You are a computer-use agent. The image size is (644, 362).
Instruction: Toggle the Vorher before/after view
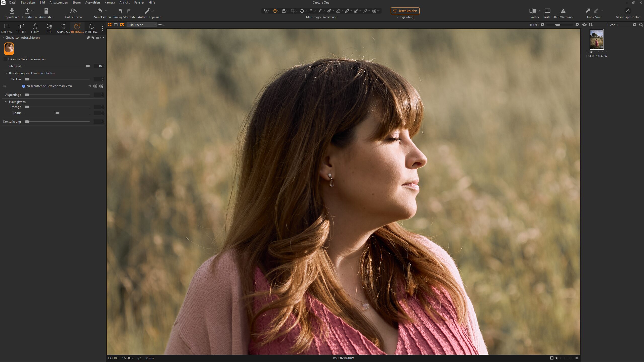coord(532,11)
